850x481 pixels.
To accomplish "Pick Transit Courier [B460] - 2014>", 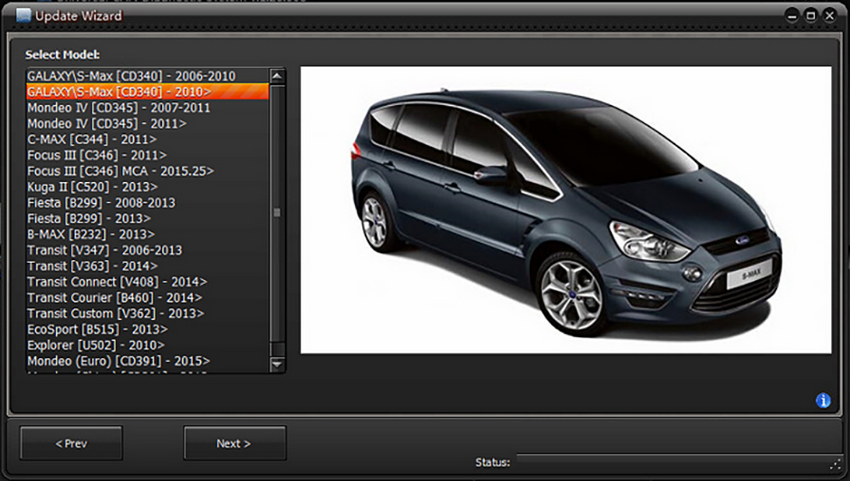I will (x=147, y=297).
